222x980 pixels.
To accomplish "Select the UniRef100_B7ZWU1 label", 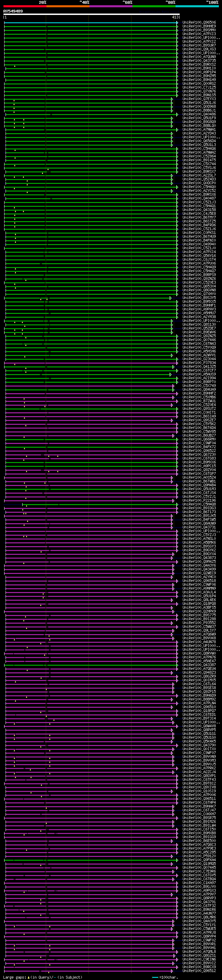I will click(199, 401).
